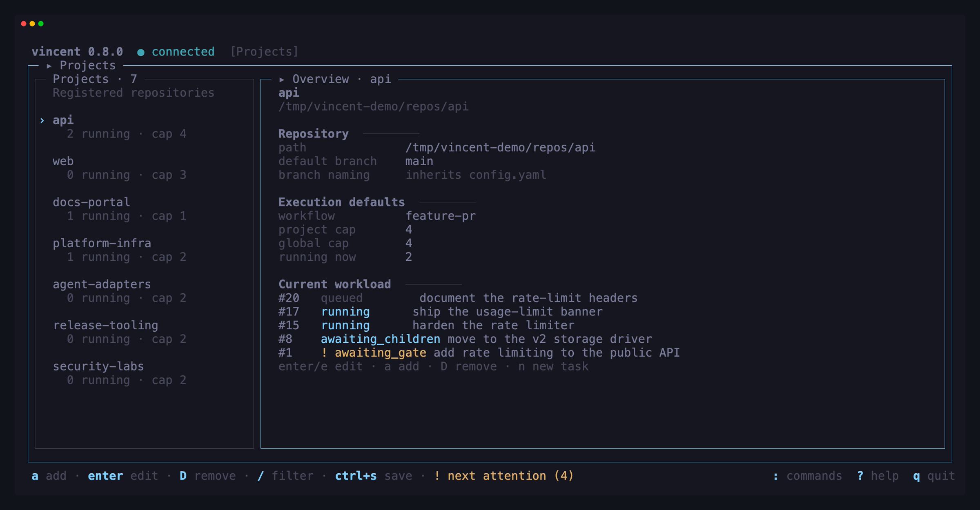Click the Current workload section heading
Screen dimensions: 980x510
[x=335, y=284]
